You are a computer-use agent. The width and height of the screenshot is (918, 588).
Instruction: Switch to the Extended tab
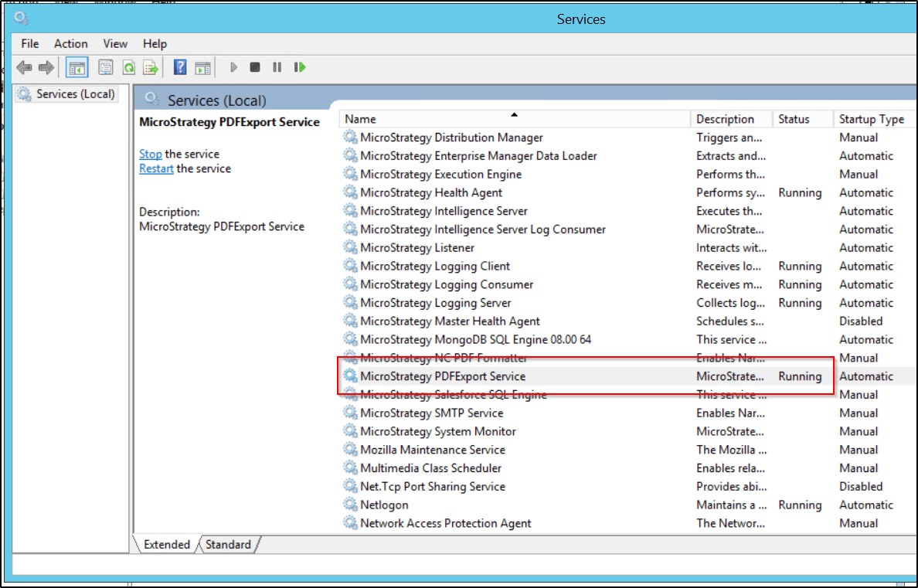pyautogui.click(x=167, y=545)
